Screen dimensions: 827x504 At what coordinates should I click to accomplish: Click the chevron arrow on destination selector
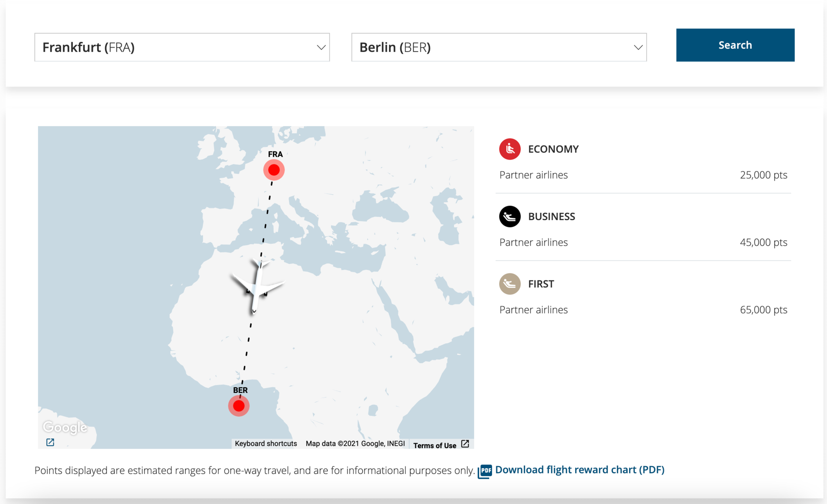[638, 48]
